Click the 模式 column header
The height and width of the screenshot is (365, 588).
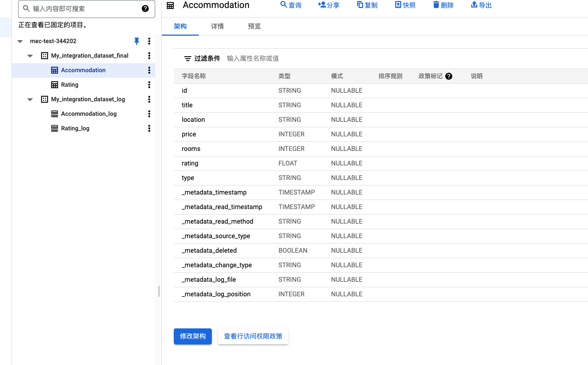(337, 76)
